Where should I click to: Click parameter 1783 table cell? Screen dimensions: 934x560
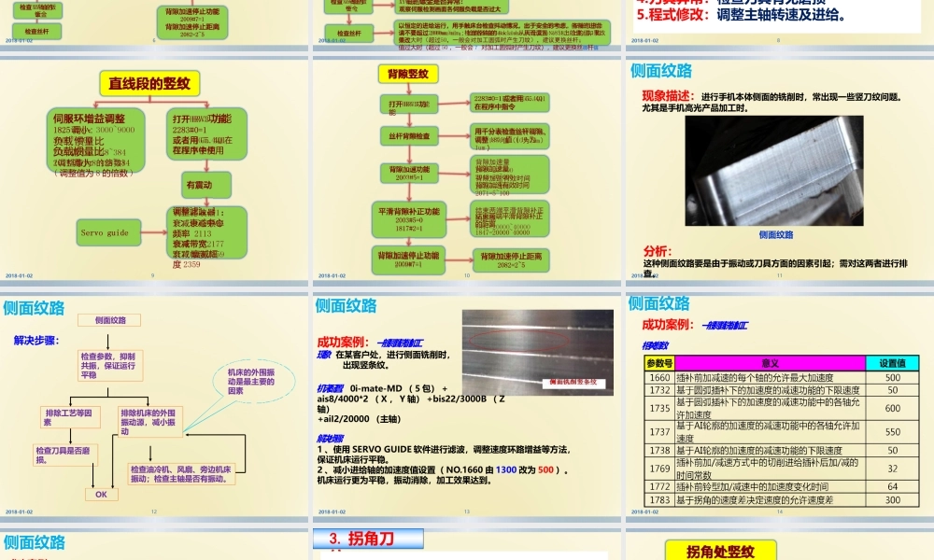pos(659,500)
